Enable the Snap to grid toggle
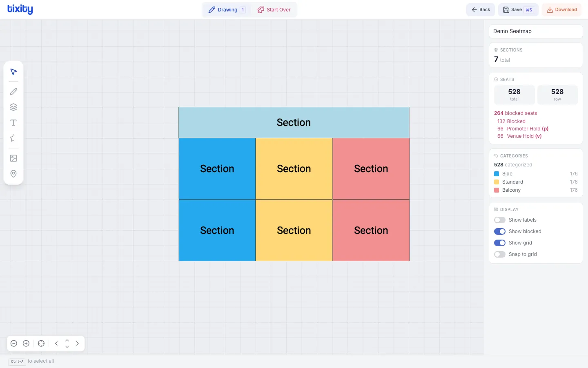588x368 pixels. [500, 254]
